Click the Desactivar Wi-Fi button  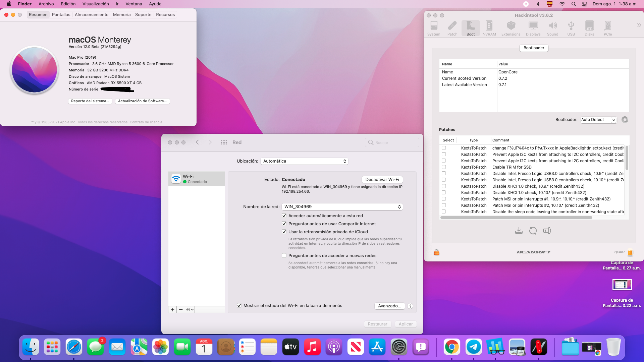coord(382,180)
